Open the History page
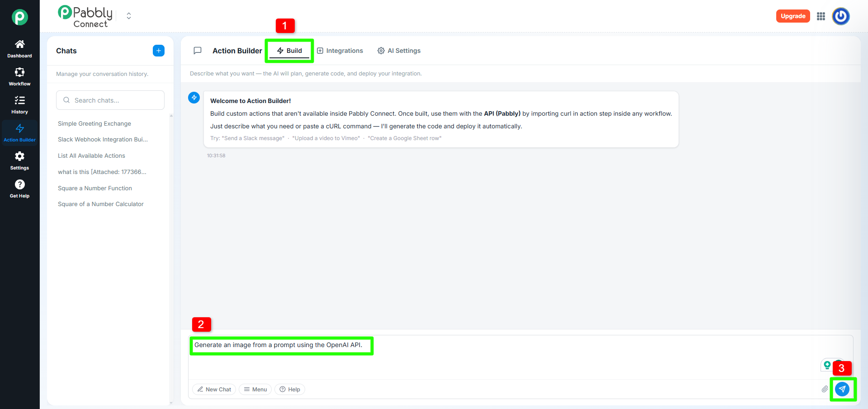The width and height of the screenshot is (868, 409). click(x=19, y=105)
